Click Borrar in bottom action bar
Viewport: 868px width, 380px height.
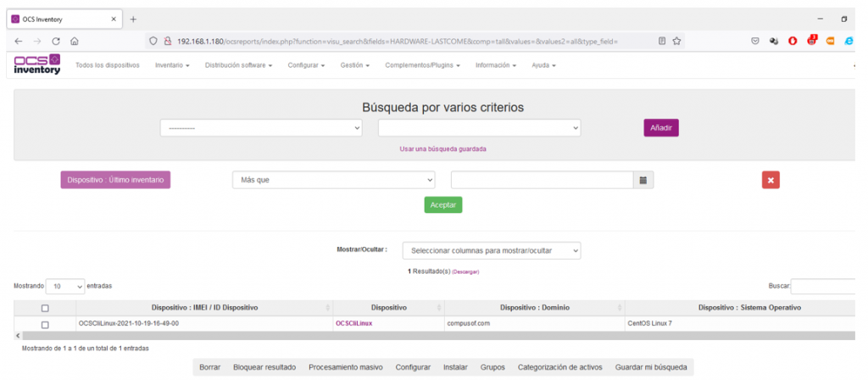210,367
